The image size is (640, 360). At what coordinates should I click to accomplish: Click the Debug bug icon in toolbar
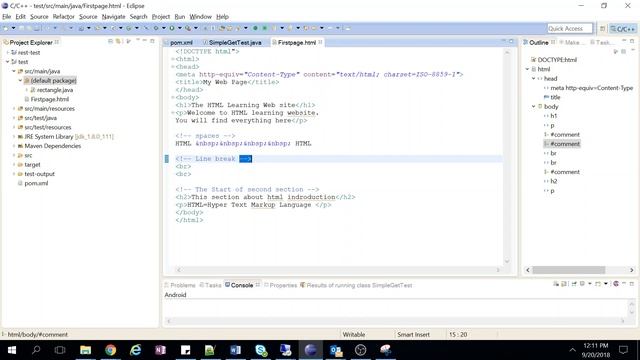tap(156, 28)
